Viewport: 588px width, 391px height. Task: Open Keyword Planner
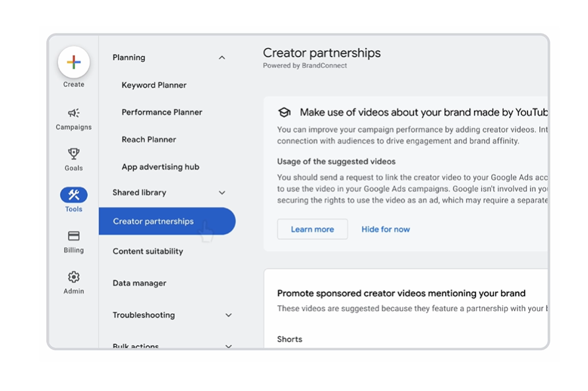coord(154,85)
